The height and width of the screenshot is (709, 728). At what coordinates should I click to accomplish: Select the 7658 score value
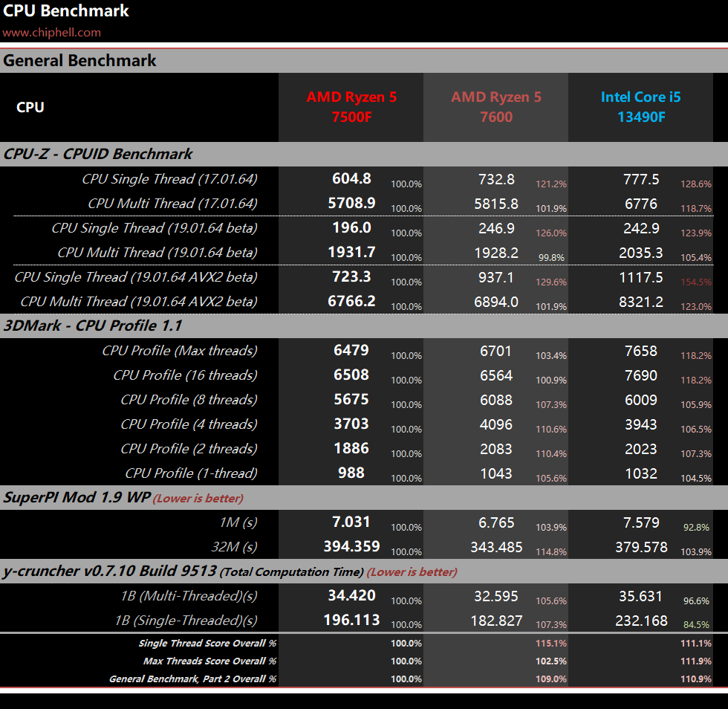[640, 352]
